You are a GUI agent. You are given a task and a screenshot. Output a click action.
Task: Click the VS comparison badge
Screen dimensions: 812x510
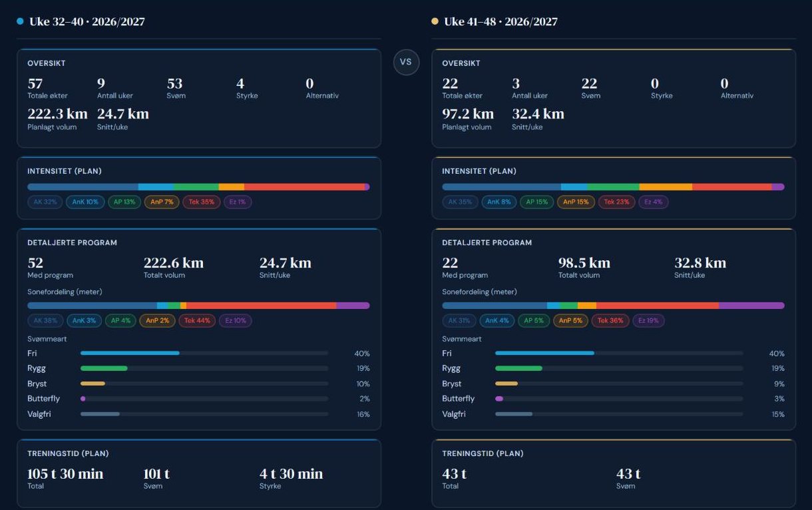click(406, 62)
